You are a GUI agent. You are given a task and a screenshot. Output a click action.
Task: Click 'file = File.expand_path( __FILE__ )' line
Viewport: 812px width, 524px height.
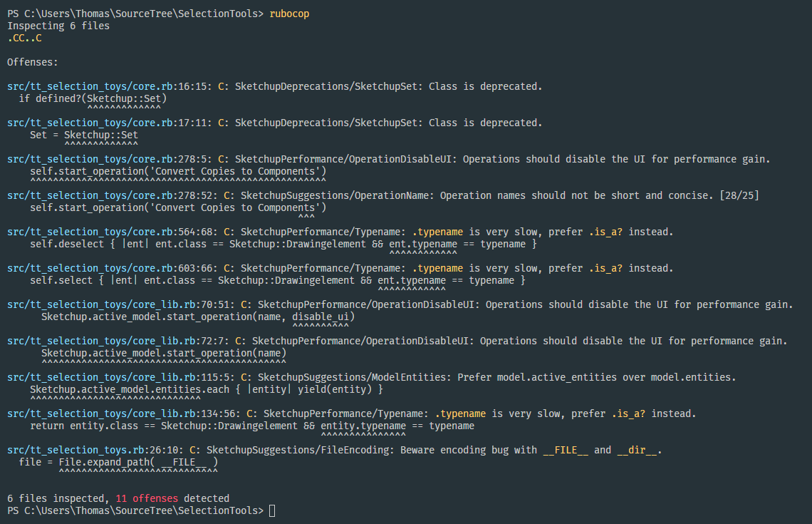[118, 462]
